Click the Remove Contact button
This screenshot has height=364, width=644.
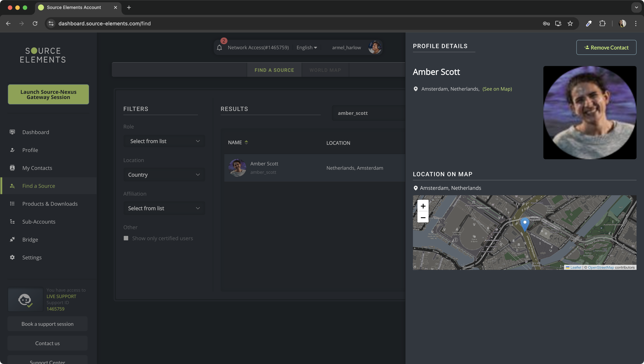pyautogui.click(x=606, y=48)
